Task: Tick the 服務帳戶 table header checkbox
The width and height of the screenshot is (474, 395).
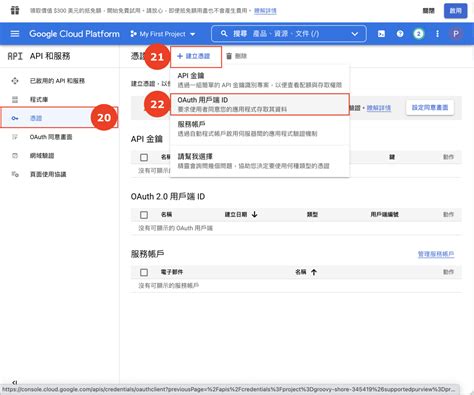Action: [x=144, y=272]
